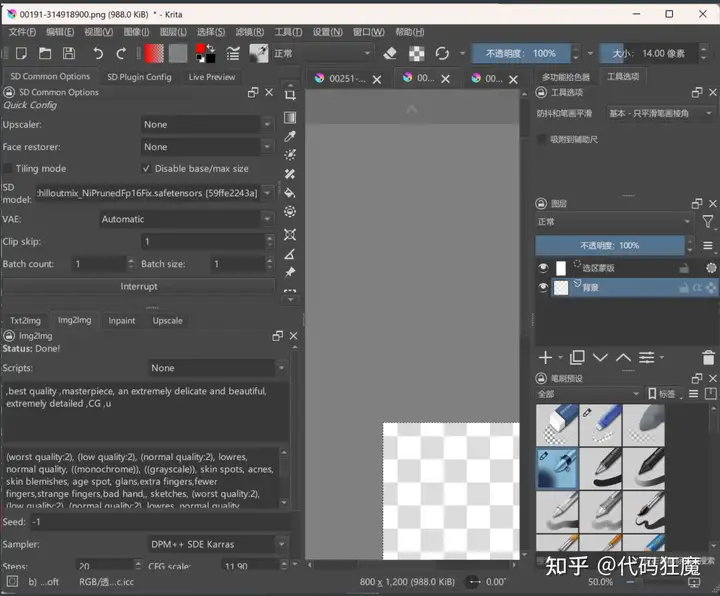720x596 pixels.
Task: Adjust the brush 大小 14.00 slider
Action: pos(648,54)
